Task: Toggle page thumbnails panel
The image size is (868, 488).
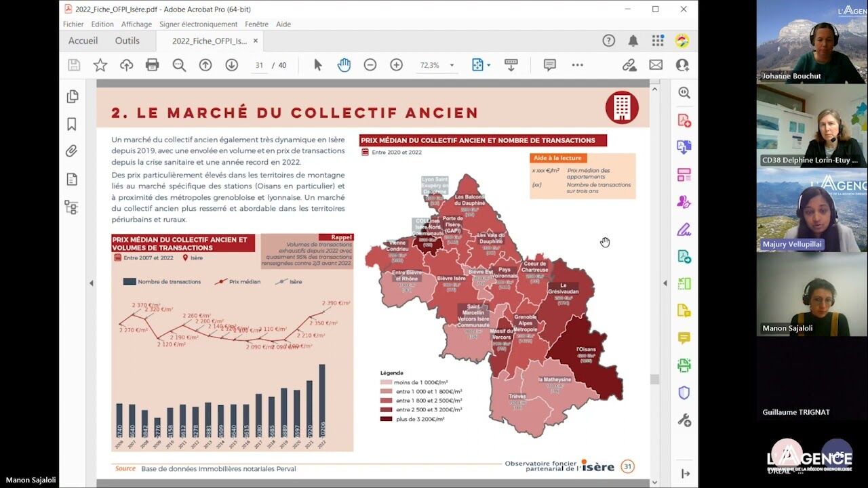Action: [72, 97]
